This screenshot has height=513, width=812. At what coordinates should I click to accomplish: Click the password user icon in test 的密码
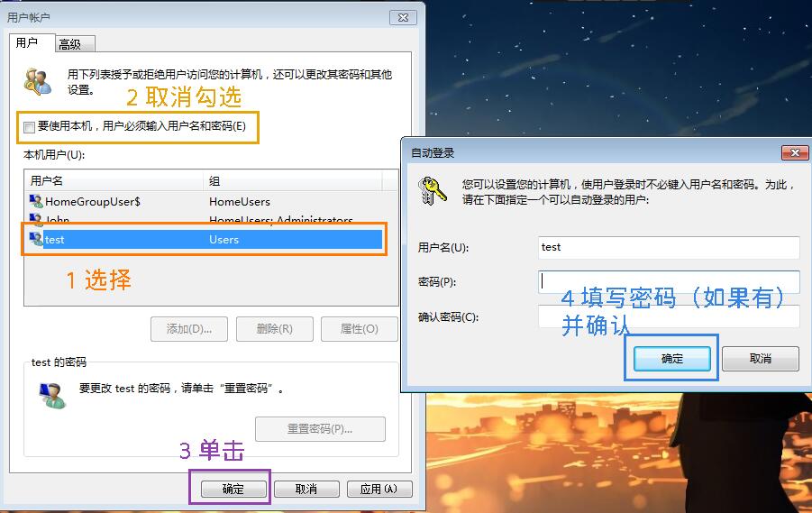53,396
